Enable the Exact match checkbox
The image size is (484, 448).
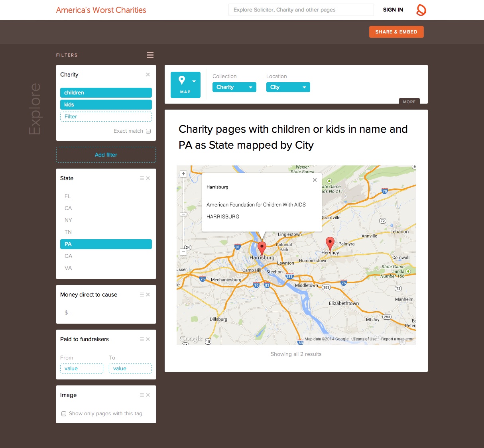(148, 131)
